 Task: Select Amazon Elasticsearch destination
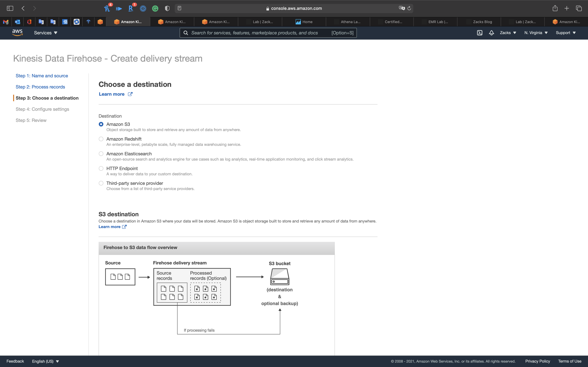coord(101,154)
